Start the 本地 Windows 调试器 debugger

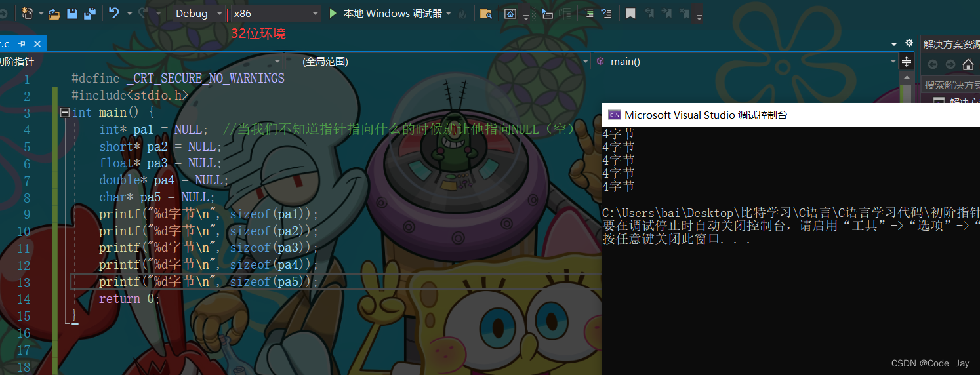pos(386,14)
